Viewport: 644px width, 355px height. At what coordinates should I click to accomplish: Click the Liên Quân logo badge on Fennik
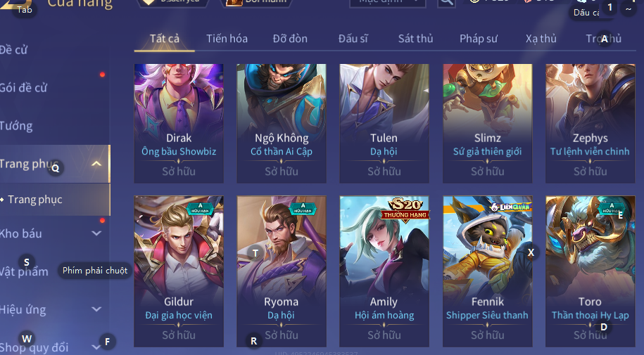pos(510,207)
